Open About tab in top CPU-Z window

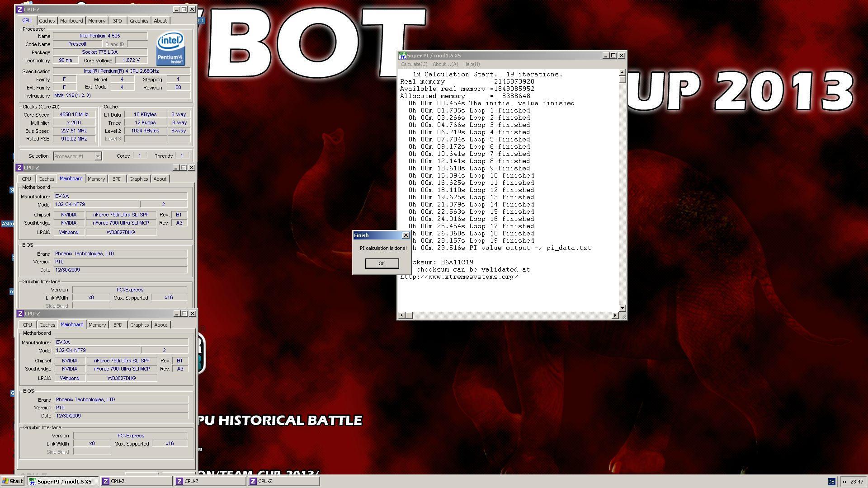(160, 21)
